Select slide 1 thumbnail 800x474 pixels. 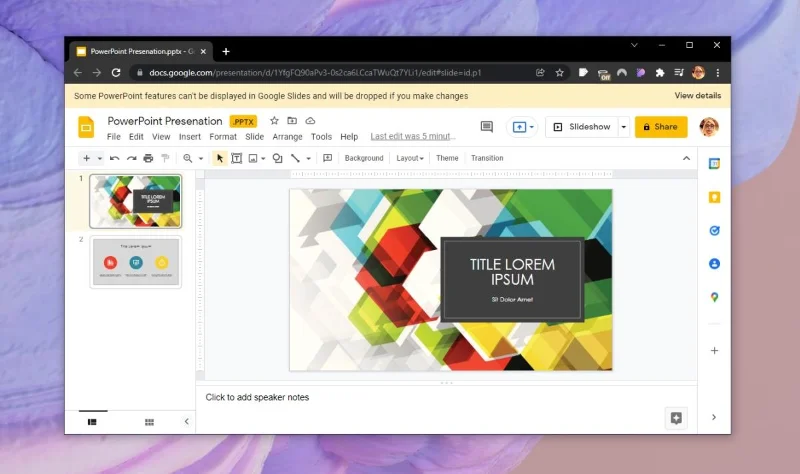(x=136, y=201)
